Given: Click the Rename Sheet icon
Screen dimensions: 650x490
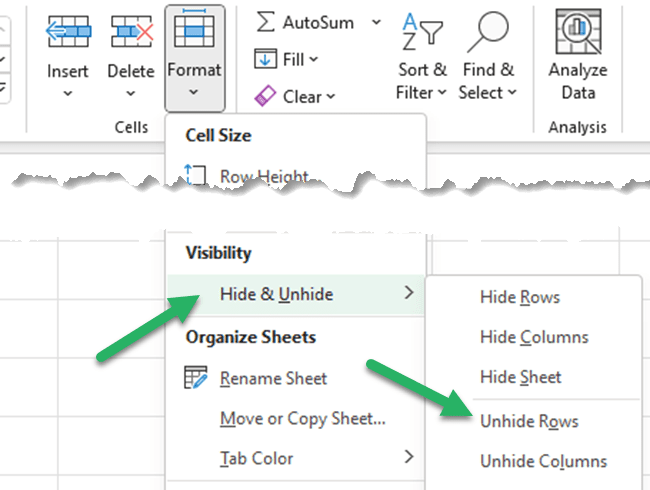Looking at the screenshot, I should tap(195, 378).
